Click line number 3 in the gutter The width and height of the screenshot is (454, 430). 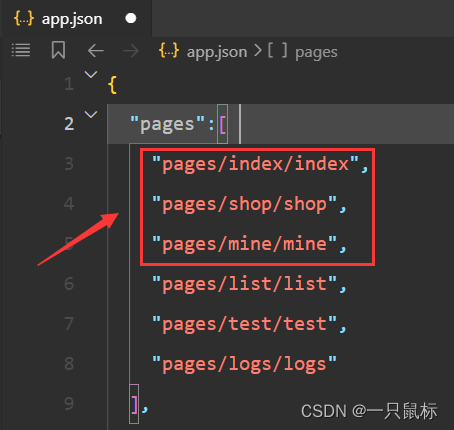(69, 164)
